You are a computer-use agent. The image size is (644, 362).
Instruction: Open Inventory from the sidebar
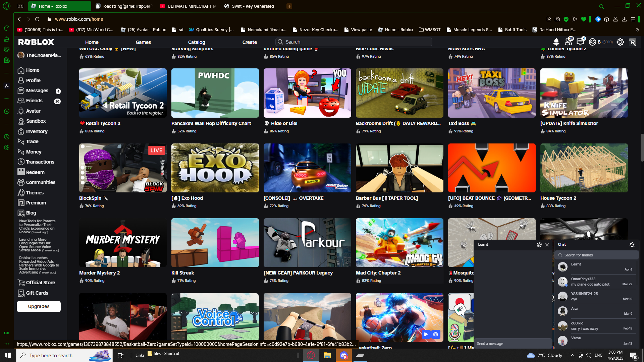pos(32,131)
